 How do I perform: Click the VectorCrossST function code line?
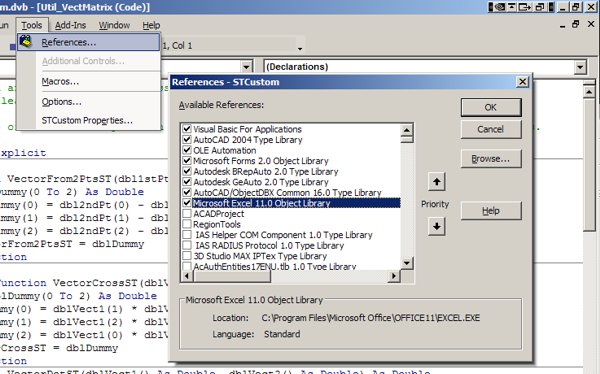(84, 283)
